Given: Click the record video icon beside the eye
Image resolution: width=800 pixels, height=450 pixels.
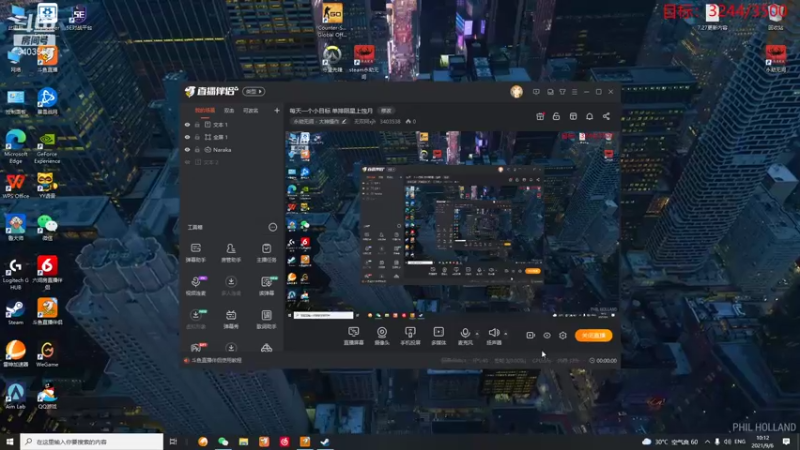Looking at the screenshot, I should pos(531,335).
